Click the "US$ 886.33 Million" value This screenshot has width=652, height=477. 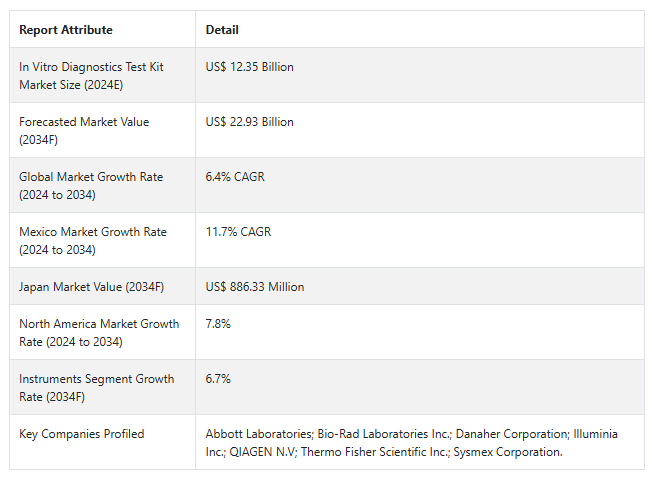255,287
